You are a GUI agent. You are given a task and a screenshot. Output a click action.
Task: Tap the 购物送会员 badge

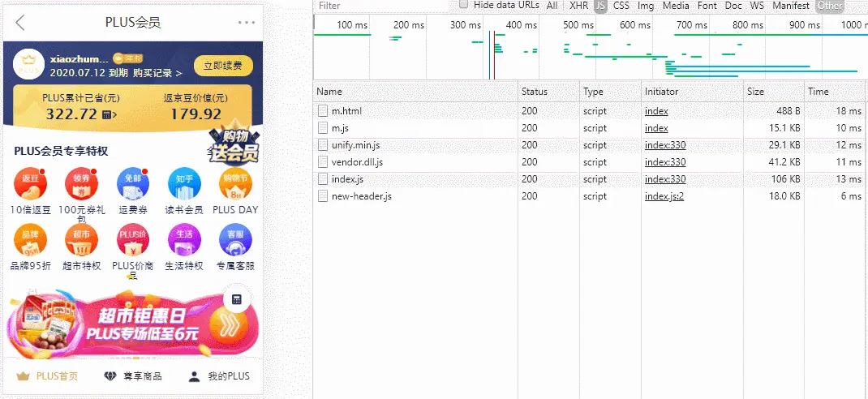(234, 145)
